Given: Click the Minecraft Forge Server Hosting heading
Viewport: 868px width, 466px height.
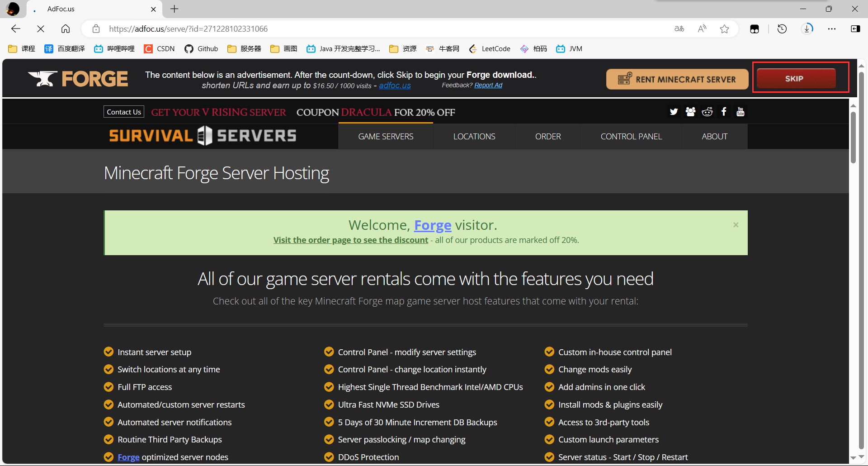Looking at the screenshot, I should point(217,173).
